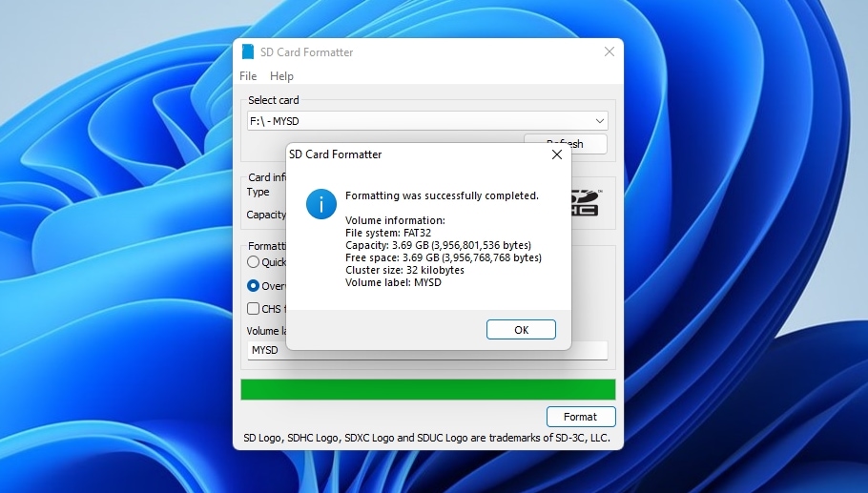
Task: Click 'Cluster size: 32 kilobytes' line
Action: point(404,270)
